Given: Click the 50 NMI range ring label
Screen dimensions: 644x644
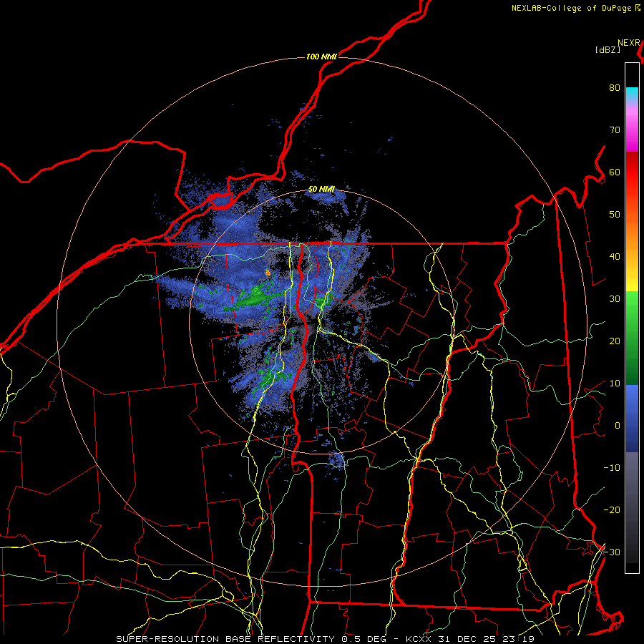Looking at the screenshot, I should click(x=321, y=190).
